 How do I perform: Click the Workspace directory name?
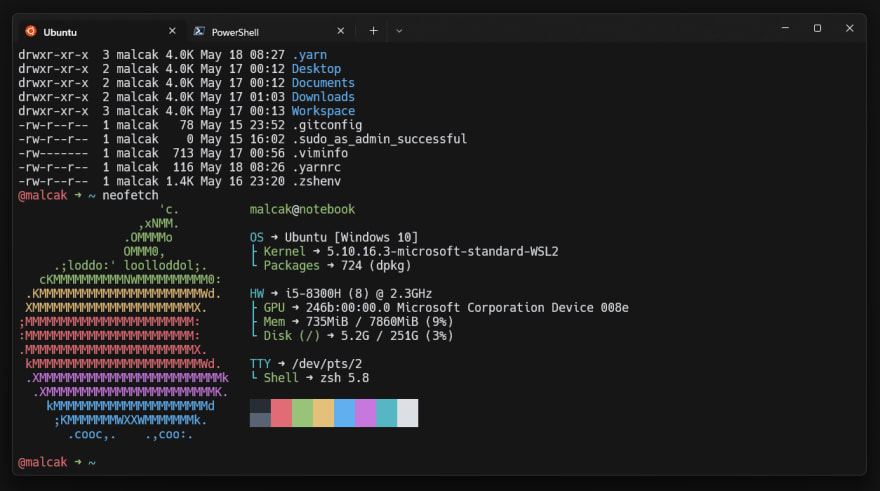[323, 111]
